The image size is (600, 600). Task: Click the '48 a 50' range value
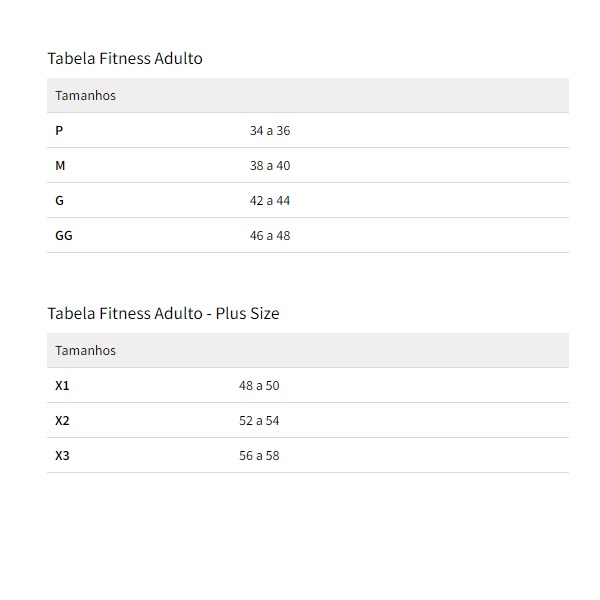click(x=259, y=386)
